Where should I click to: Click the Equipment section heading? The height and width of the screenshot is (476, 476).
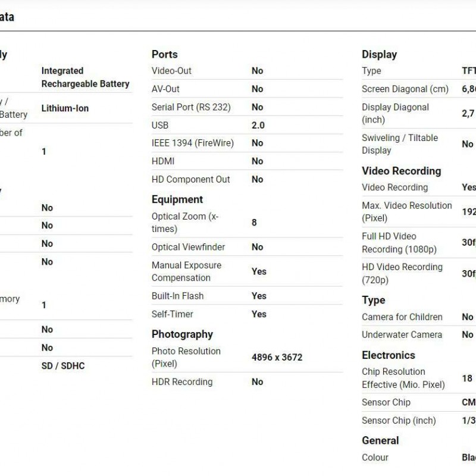(177, 199)
